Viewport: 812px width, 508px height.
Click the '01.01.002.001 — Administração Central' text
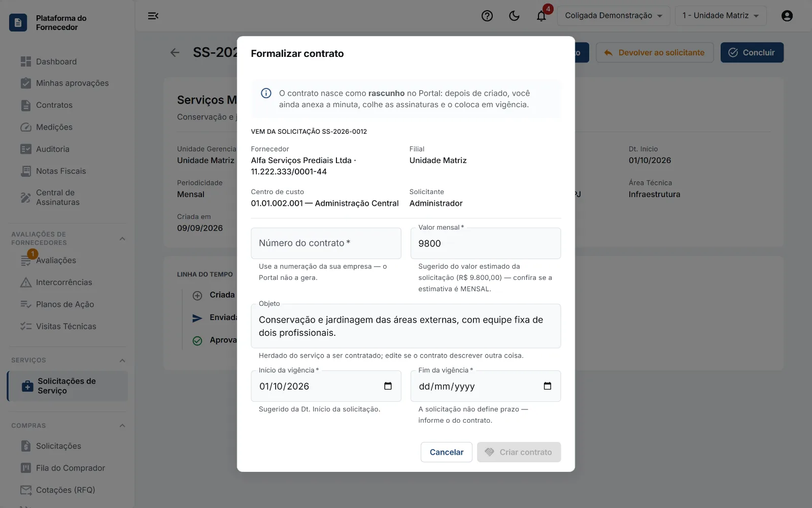pos(325,203)
